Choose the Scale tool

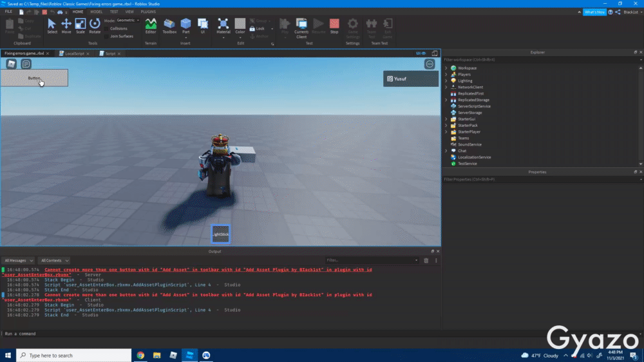point(80,26)
